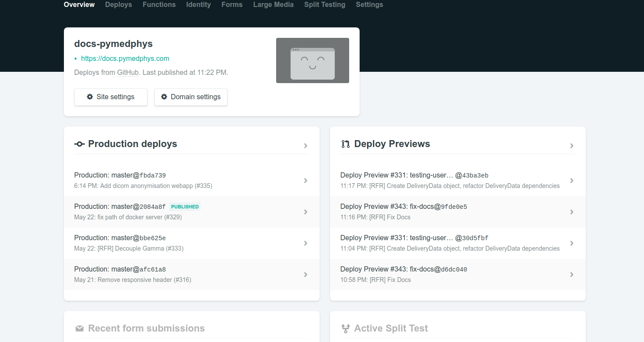
Task: Click the gear icon inside Domain settings button
Action: (x=164, y=97)
